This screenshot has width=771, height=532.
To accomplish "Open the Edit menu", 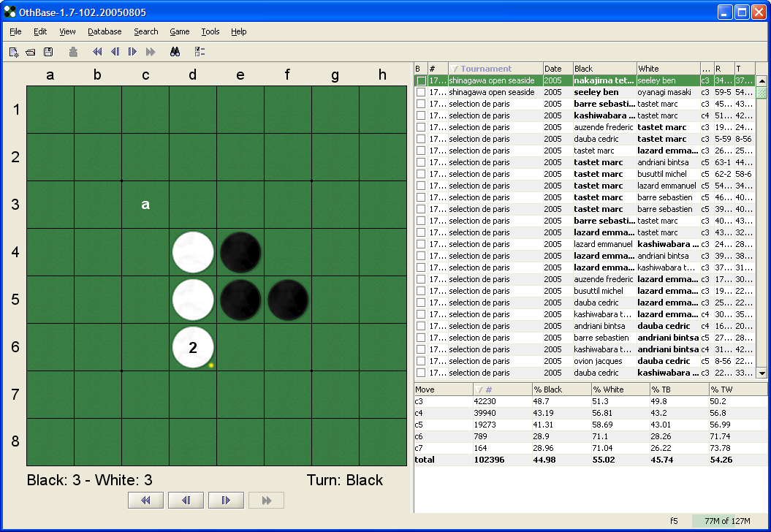I will pos(40,31).
